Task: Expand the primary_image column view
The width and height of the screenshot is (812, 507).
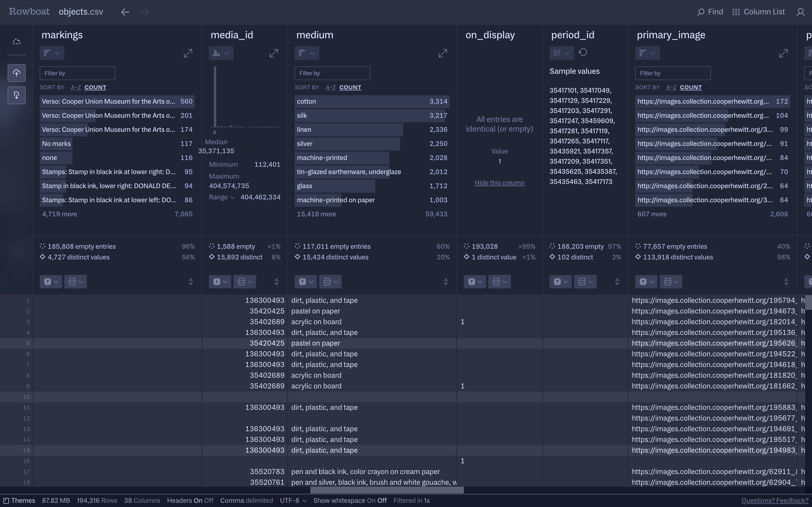Action: [783, 53]
